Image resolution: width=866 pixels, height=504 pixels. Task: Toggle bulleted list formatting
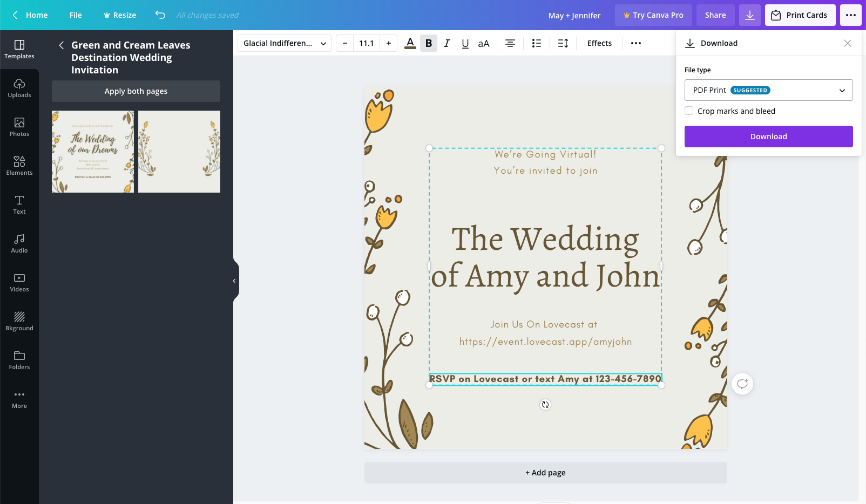point(537,43)
